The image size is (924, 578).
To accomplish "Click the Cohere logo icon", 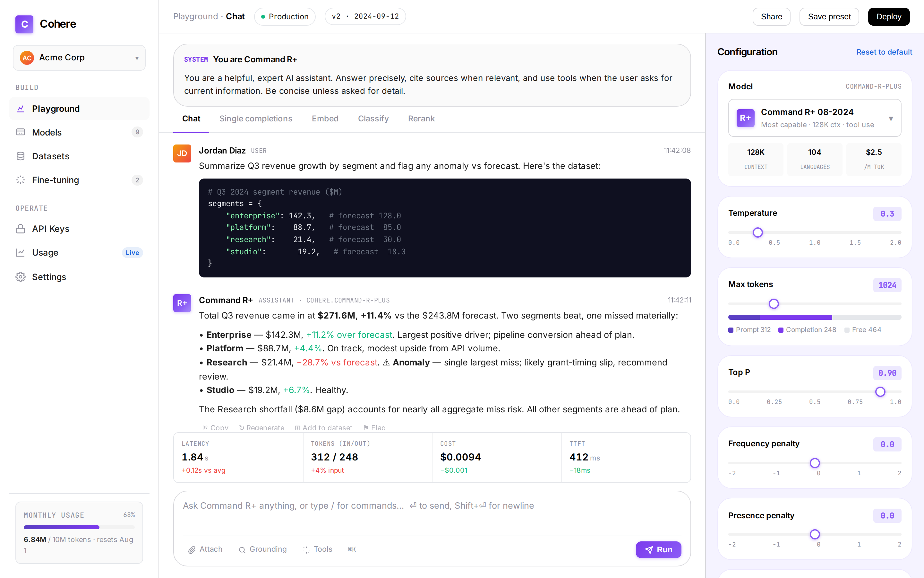I will (x=24, y=24).
